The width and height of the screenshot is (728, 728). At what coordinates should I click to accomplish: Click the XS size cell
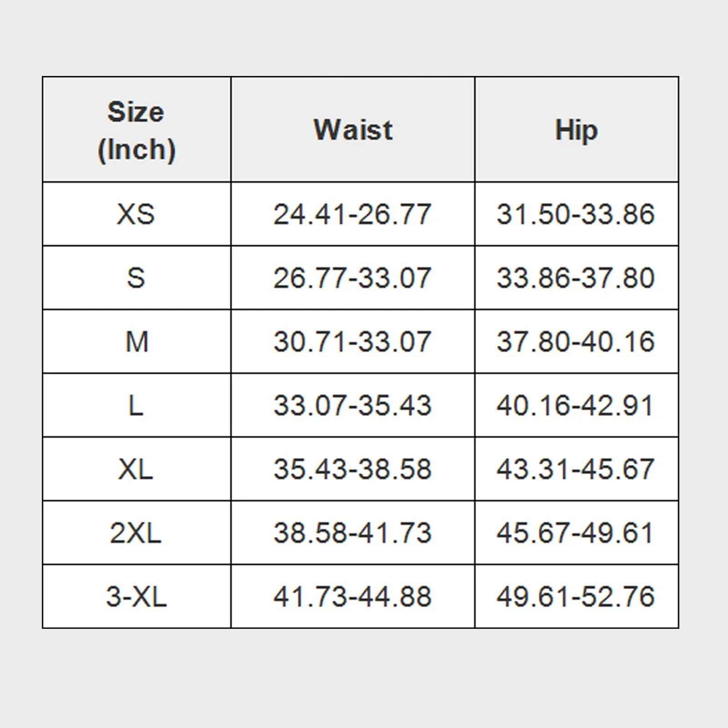136,214
